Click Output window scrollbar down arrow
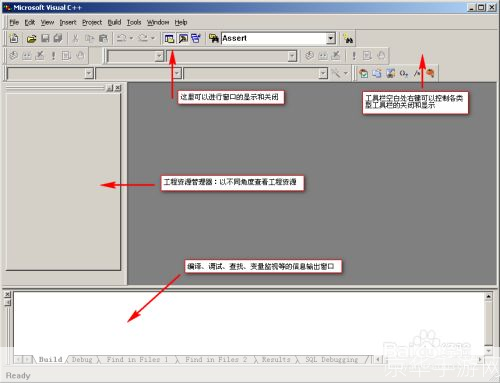Viewport: 500px width, 383px height. (x=488, y=351)
